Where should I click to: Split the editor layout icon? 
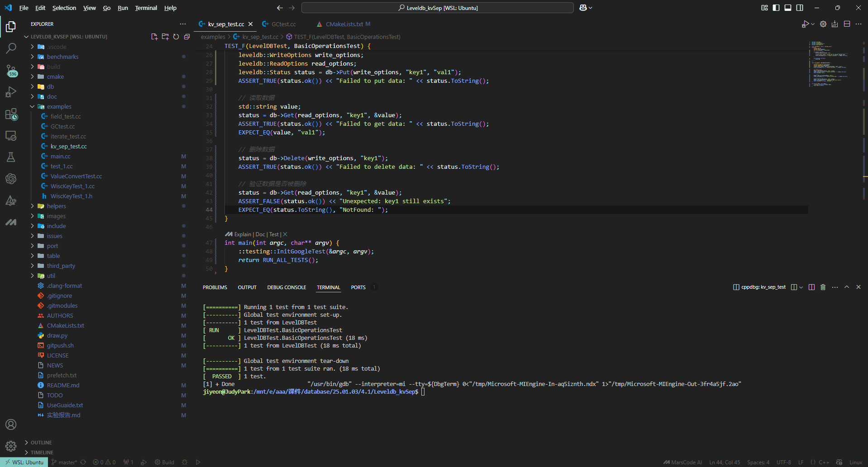pos(847,24)
